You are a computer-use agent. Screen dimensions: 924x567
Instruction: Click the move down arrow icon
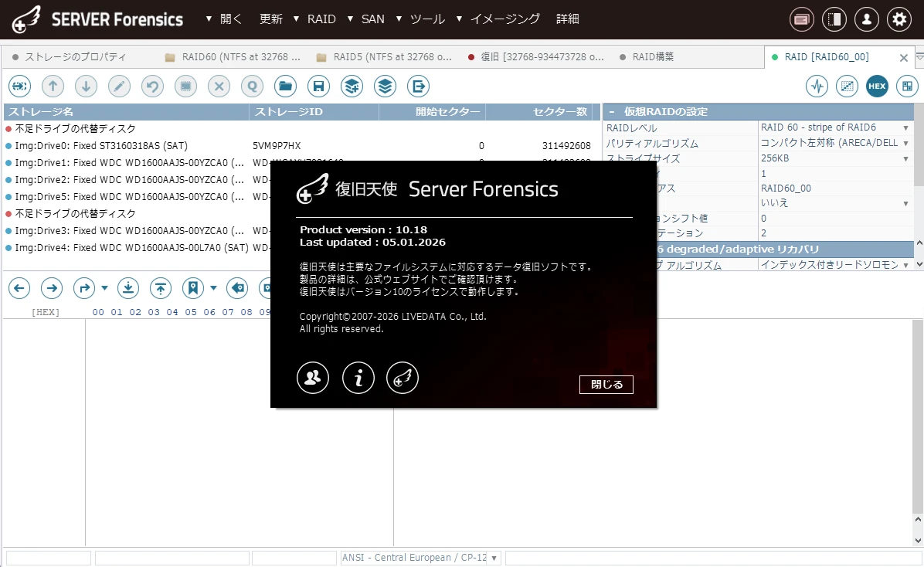pyautogui.click(x=86, y=87)
